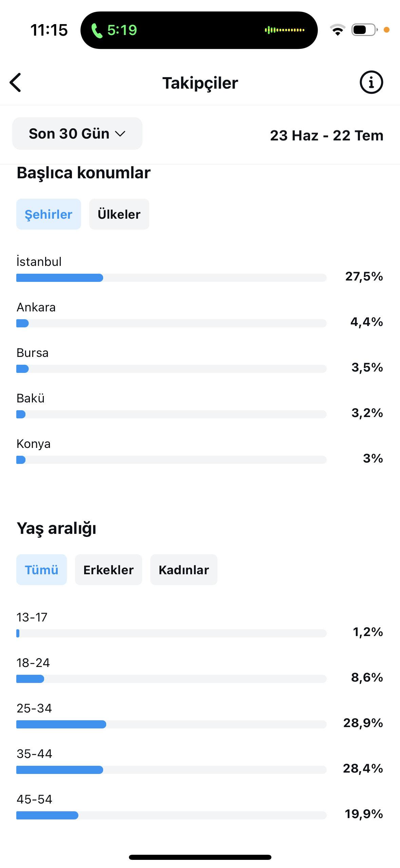Go back with the left arrow icon
The width and height of the screenshot is (400, 868).
pyautogui.click(x=16, y=83)
